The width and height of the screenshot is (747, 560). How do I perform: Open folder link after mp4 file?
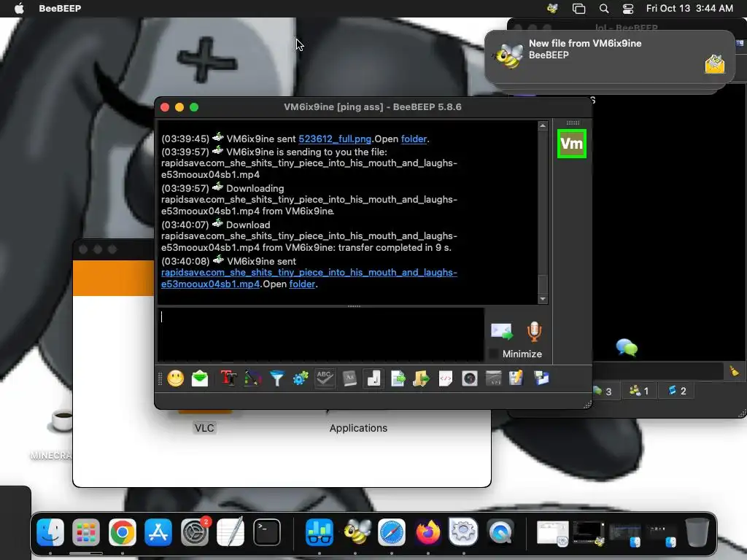[302, 284]
